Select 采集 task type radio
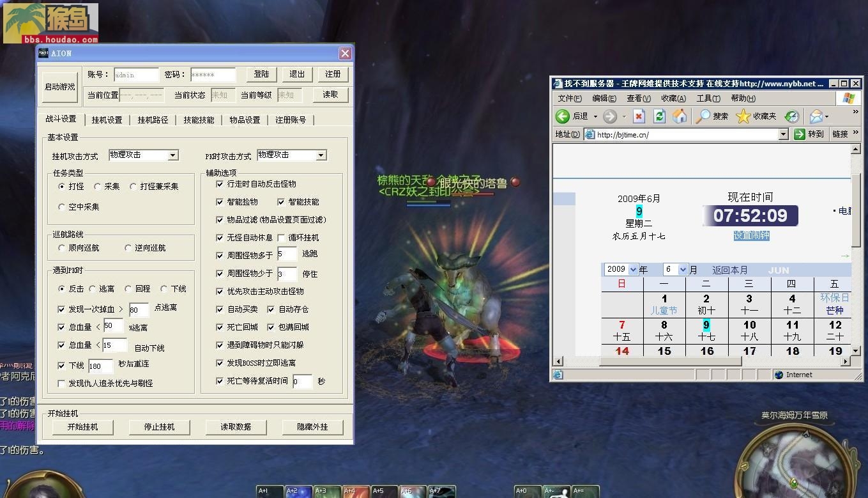This screenshot has height=498, width=868. click(98, 187)
